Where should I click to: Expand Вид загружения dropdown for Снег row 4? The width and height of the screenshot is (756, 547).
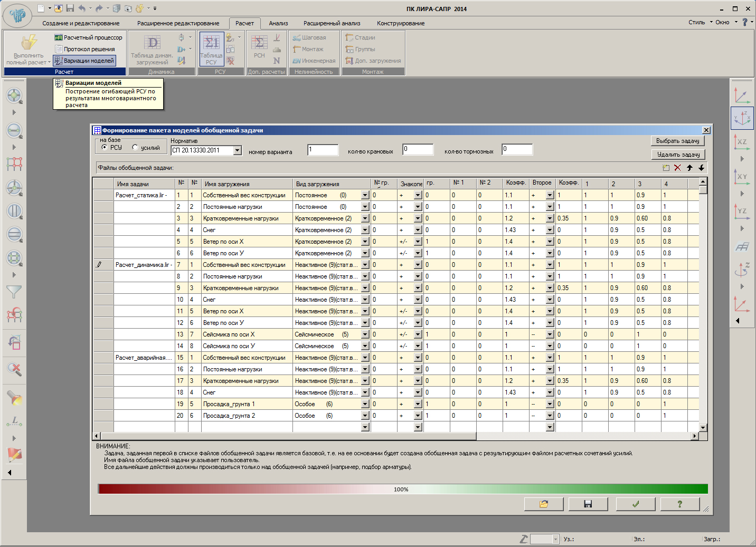click(x=365, y=230)
